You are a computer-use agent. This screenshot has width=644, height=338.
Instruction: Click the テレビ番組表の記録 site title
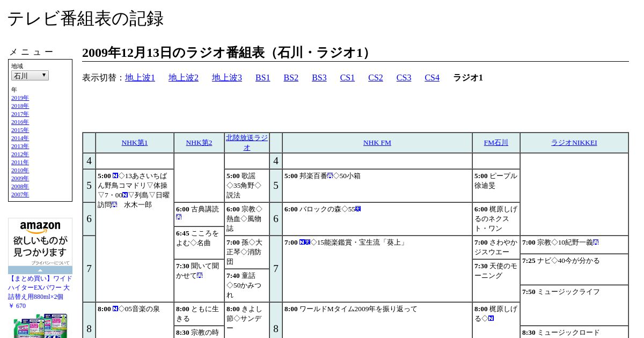pos(85,19)
